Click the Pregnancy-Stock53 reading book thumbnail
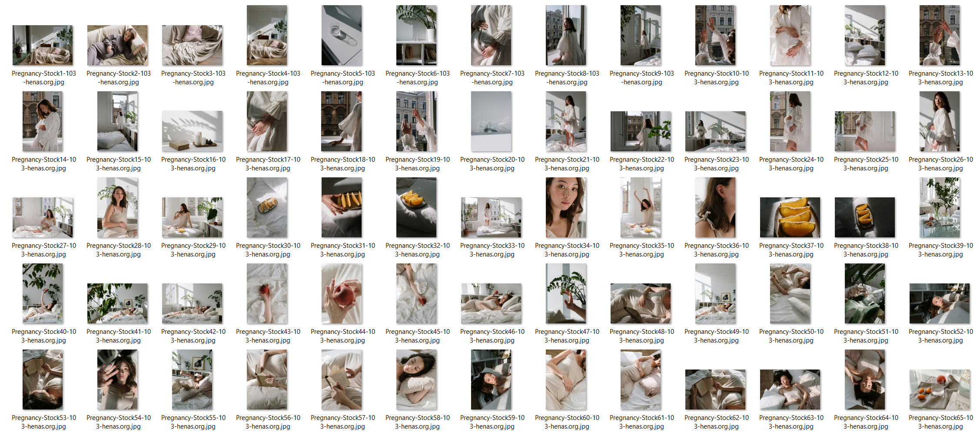 (43, 380)
